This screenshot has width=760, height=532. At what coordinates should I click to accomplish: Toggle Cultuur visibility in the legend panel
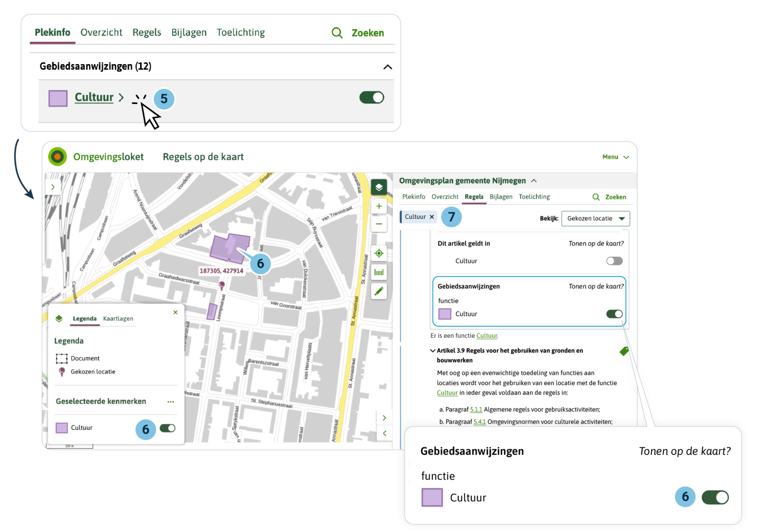click(168, 428)
